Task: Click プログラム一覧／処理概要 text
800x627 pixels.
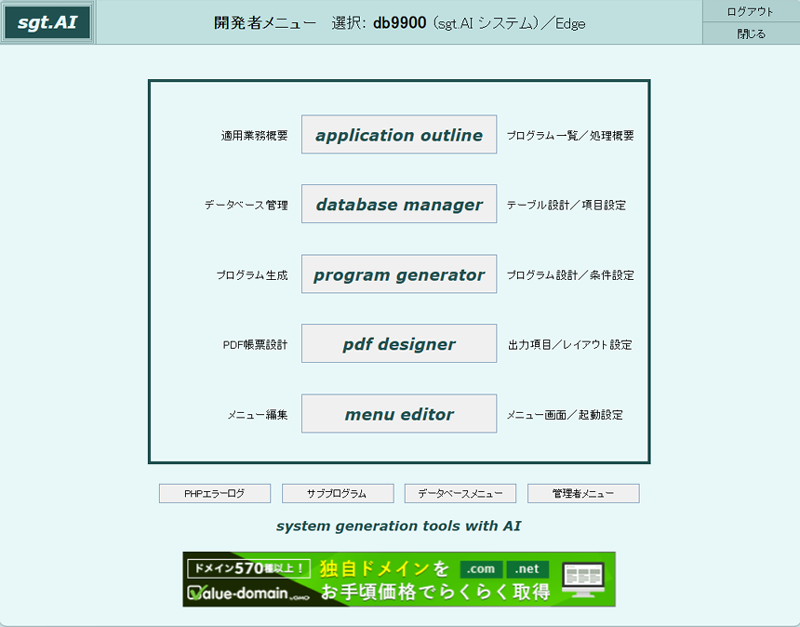Action: click(x=570, y=136)
